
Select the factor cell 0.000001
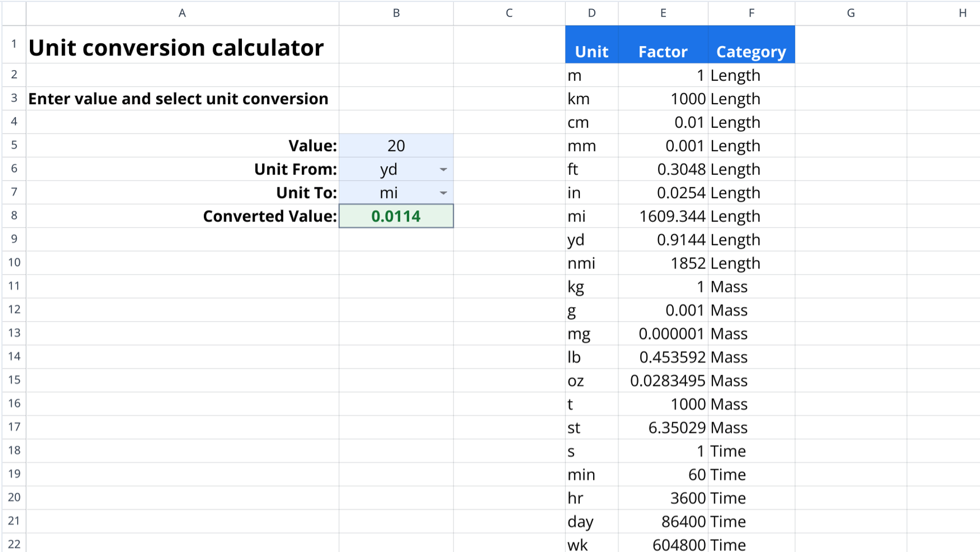pos(663,334)
